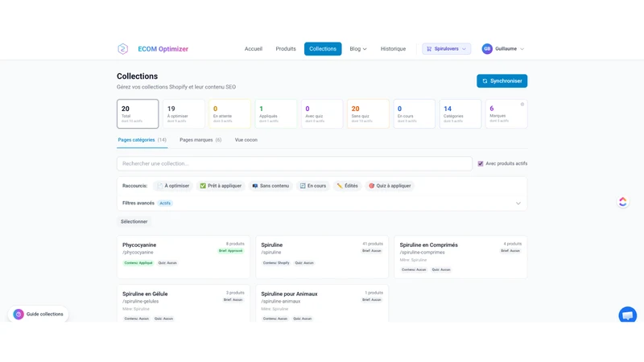Select the 20 Total stat card
The height and width of the screenshot is (362, 644).
pos(138,113)
